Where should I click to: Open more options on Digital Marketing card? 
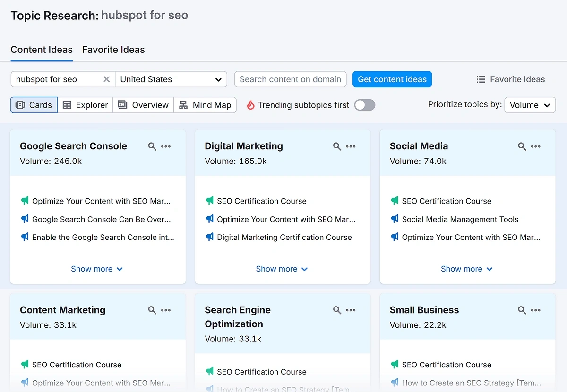(351, 146)
